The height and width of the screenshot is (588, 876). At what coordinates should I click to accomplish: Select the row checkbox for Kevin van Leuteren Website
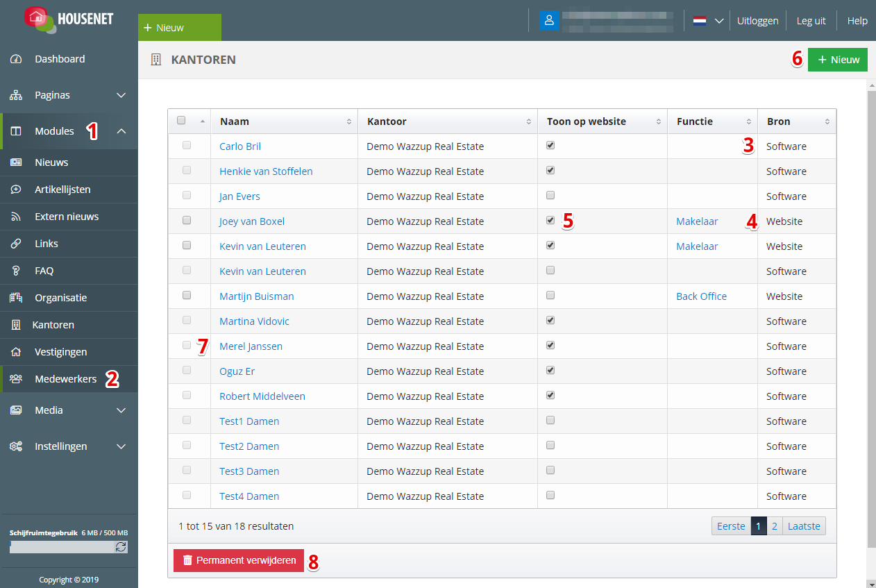pos(187,246)
